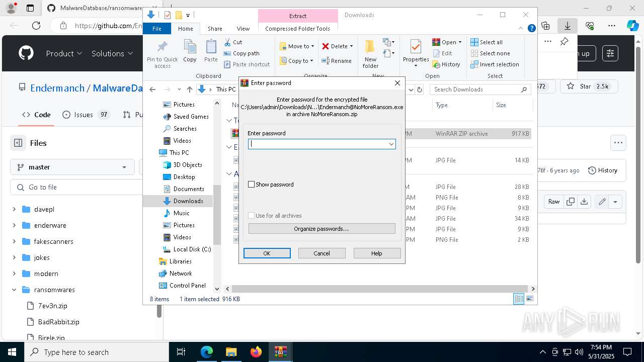Switch to the Share ribbon tab

pyautogui.click(x=215, y=29)
